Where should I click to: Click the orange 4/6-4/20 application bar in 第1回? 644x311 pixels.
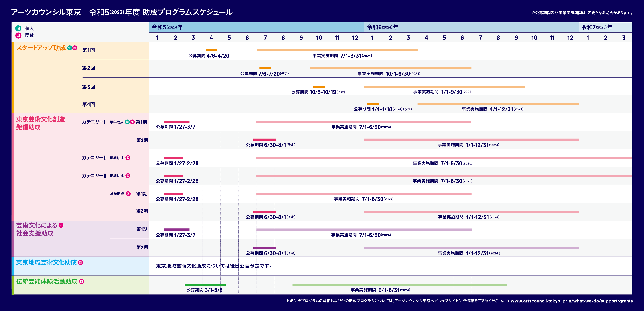click(x=211, y=50)
